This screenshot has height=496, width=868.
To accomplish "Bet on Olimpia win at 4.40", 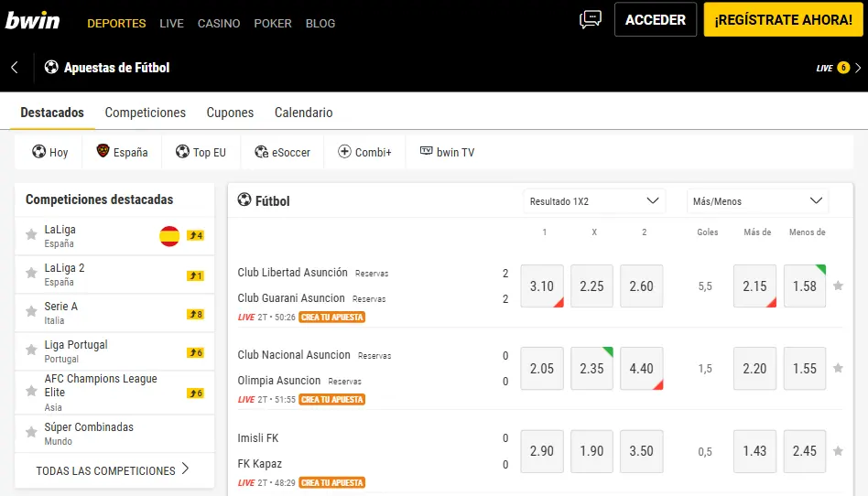I will [x=642, y=368].
